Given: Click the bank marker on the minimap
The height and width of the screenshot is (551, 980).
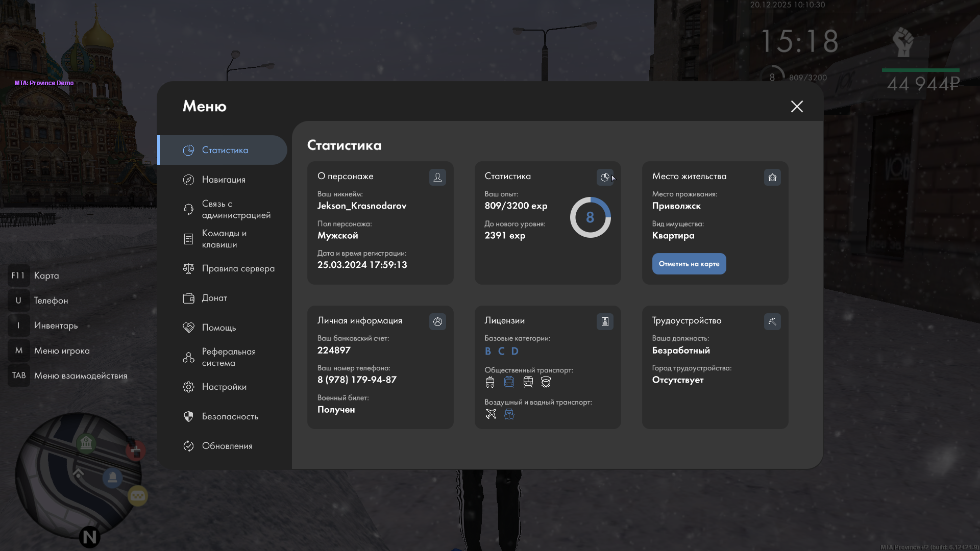Looking at the screenshot, I should pyautogui.click(x=86, y=443).
